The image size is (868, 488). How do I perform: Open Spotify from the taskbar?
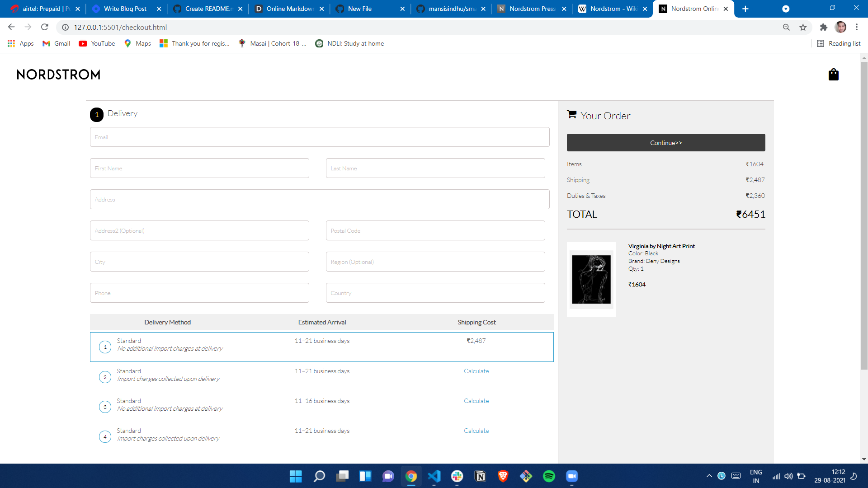[x=549, y=476]
